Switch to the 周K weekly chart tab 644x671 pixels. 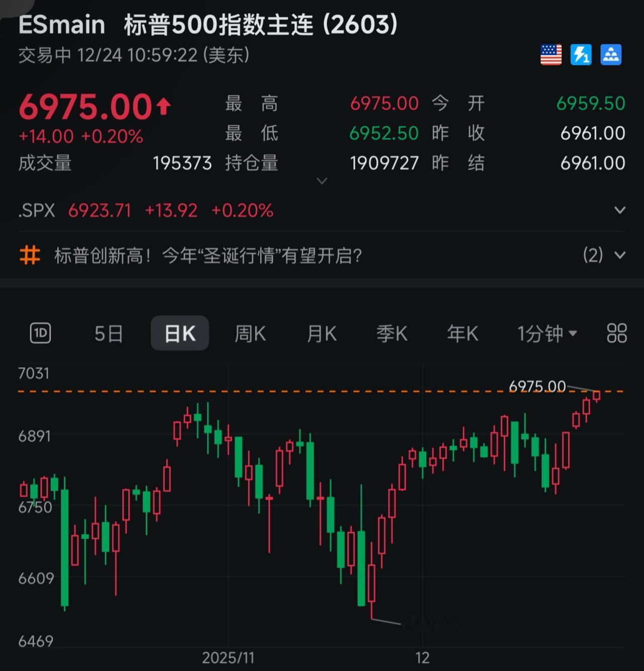coord(250,333)
